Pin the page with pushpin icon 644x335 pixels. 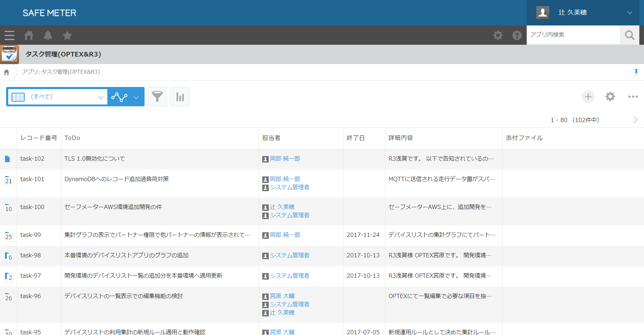[x=636, y=72]
